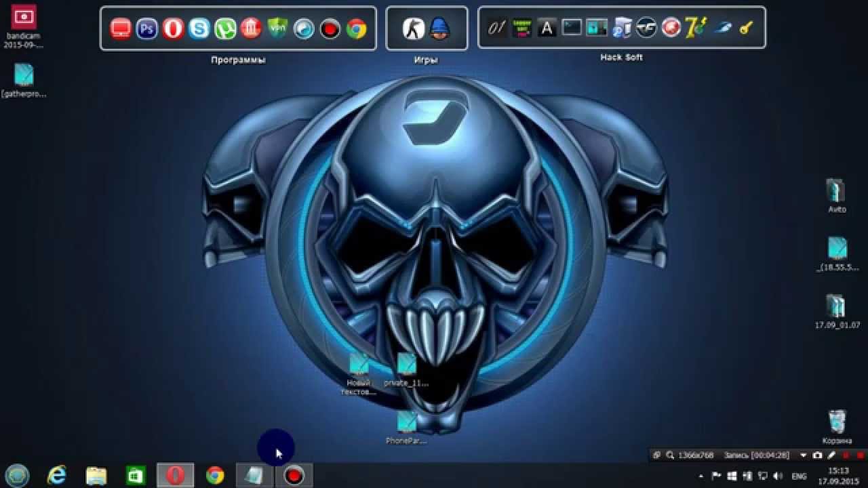Viewport: 868px width, 488px height.
Task: Open the Bandicam recording bar dropdown arrow
Action: pyautogui.click(x=804, y=455)
